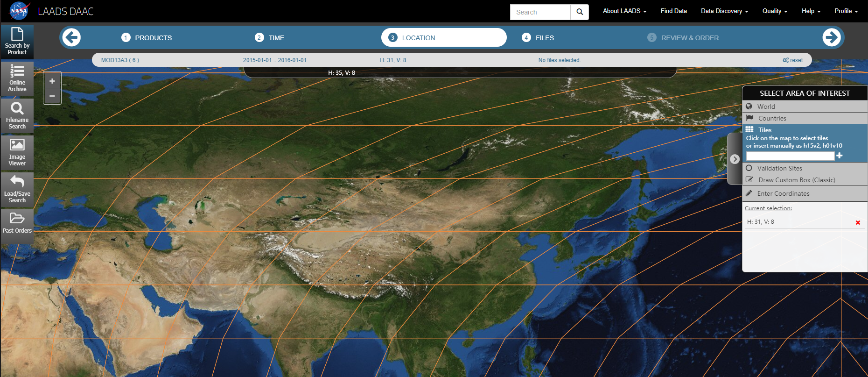Screen dimensions: 868x377
Task: Click H: 31, V: 8 summary link
Action: (393, 60)
